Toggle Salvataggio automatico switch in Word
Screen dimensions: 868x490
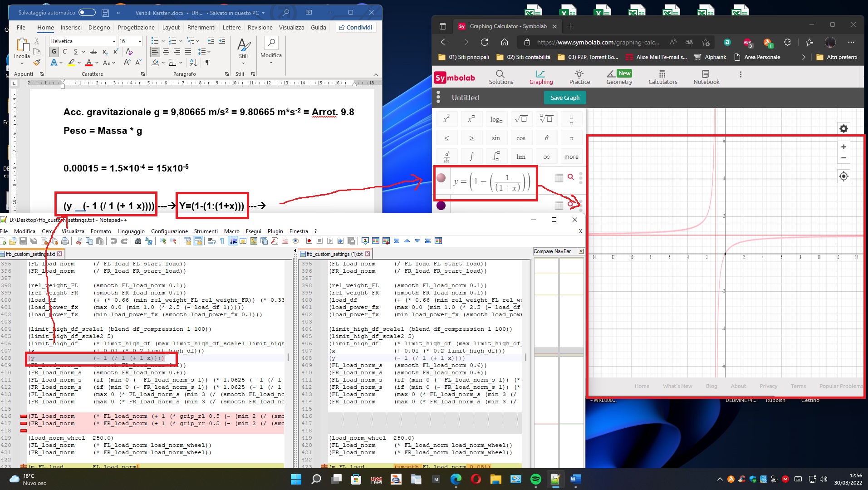point(87,13)
